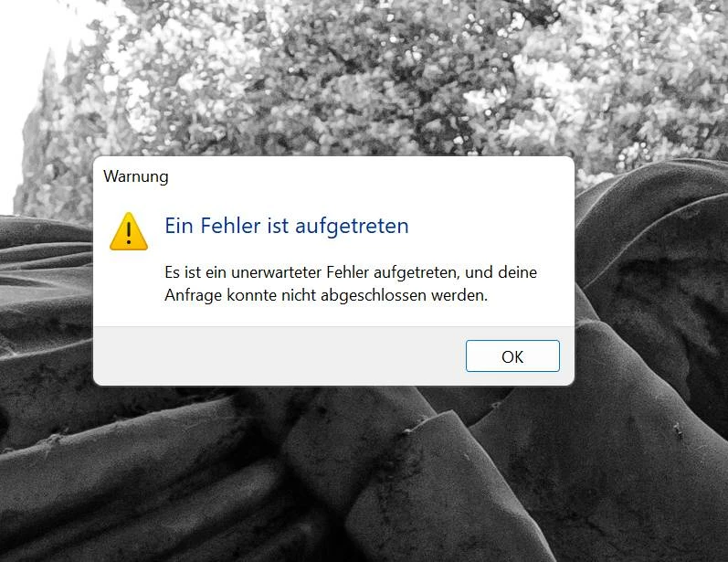Click the yellow warning triangle icon
728x562 pixels.
(129, 231)
